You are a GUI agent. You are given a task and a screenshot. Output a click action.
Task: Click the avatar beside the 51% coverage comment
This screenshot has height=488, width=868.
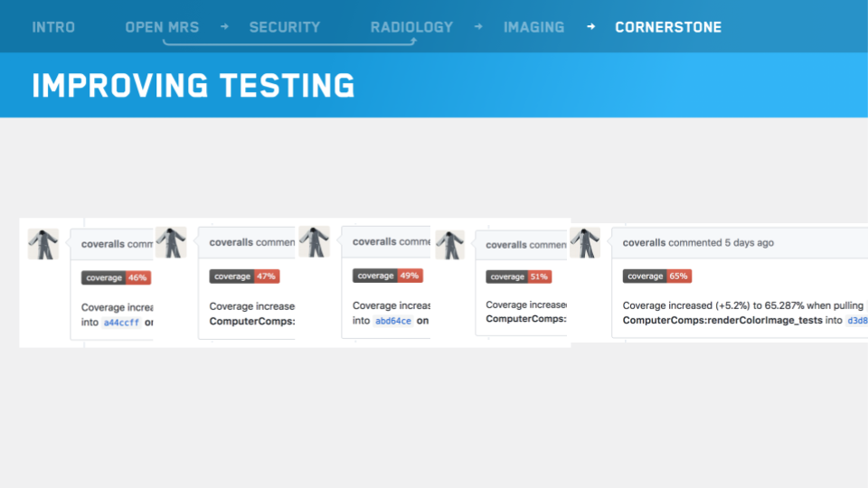coord(449,245)
